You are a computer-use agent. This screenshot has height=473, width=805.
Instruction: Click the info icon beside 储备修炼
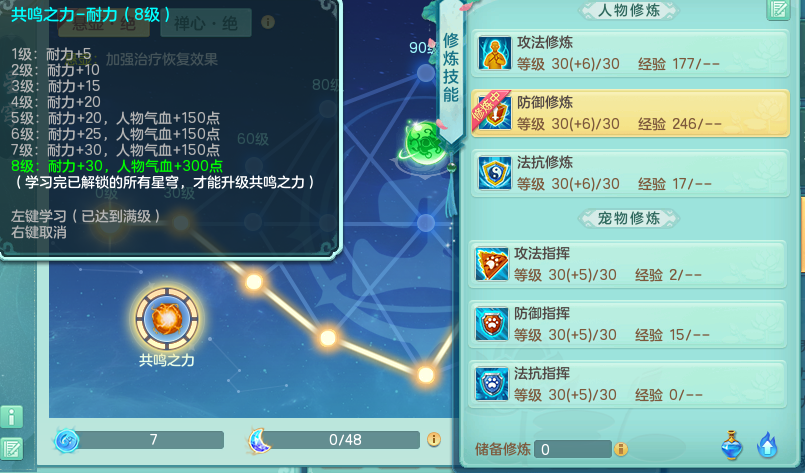621,449
